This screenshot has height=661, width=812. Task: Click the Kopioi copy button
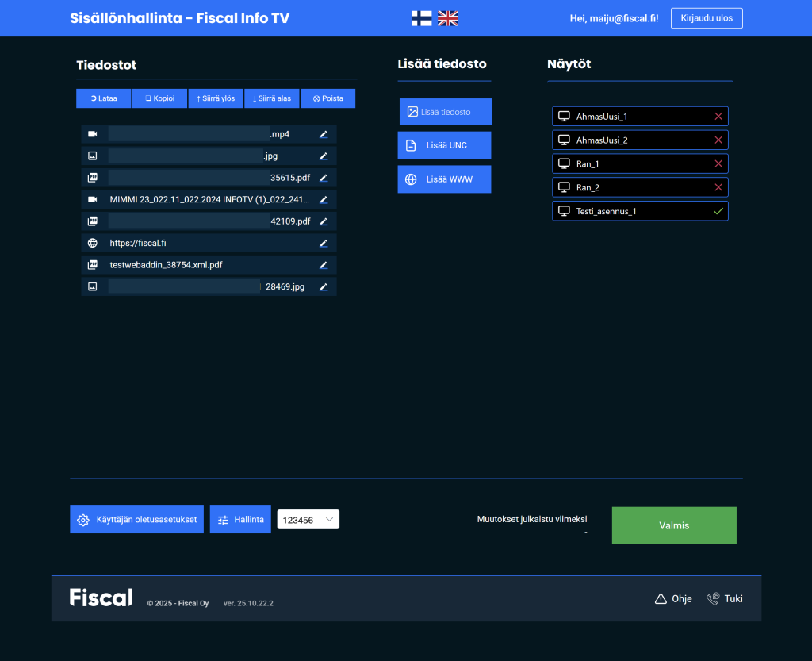pos(159,98)
